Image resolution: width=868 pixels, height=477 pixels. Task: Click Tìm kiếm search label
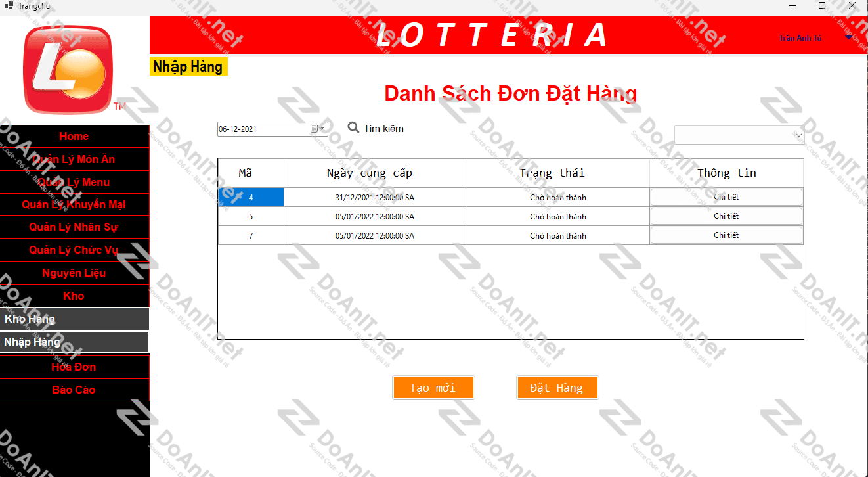coord(383,129)
